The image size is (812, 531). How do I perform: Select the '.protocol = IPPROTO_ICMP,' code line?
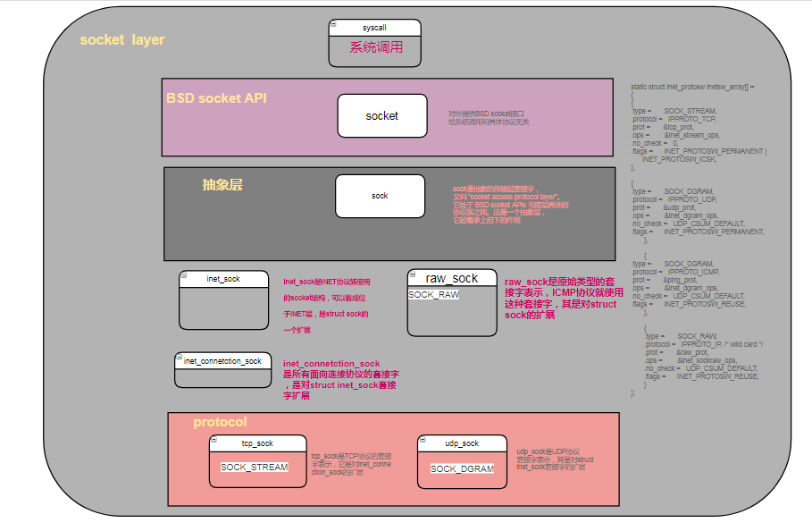click(x=675, y=272)
